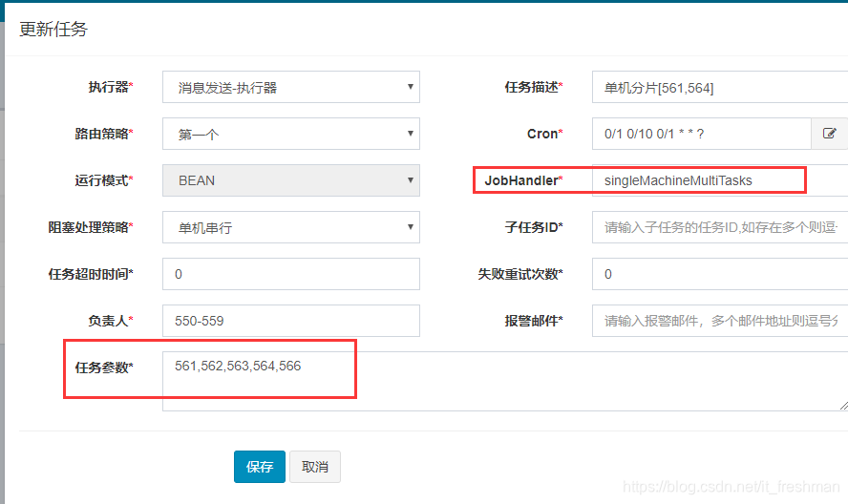This screenshot has width=848, height=504.
Task: Click the 任务描述 input field
Action: tap(720, 87)
